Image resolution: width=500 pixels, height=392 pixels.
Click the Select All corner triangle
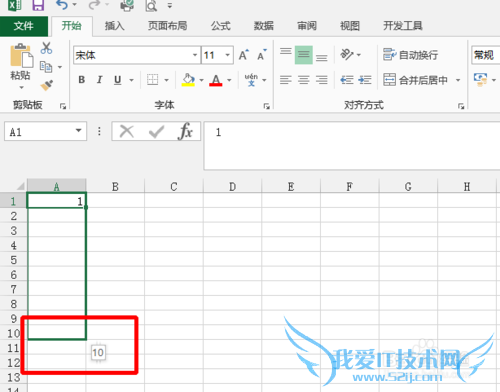[x=21, y=186]
